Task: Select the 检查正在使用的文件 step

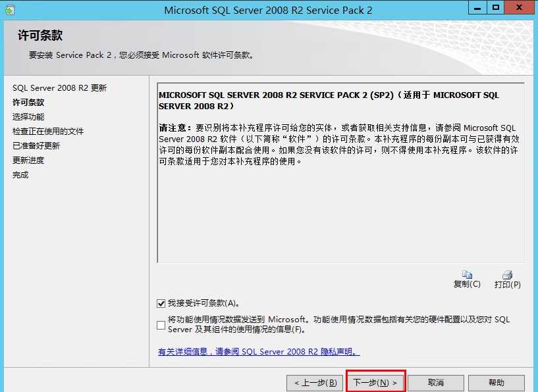Action: tap(48, 132)
